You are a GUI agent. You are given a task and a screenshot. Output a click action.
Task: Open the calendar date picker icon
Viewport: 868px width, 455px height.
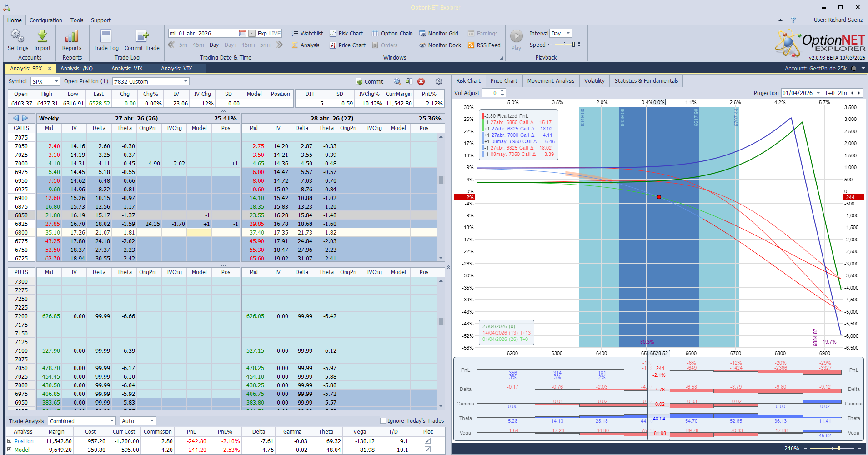click(242, 33)
